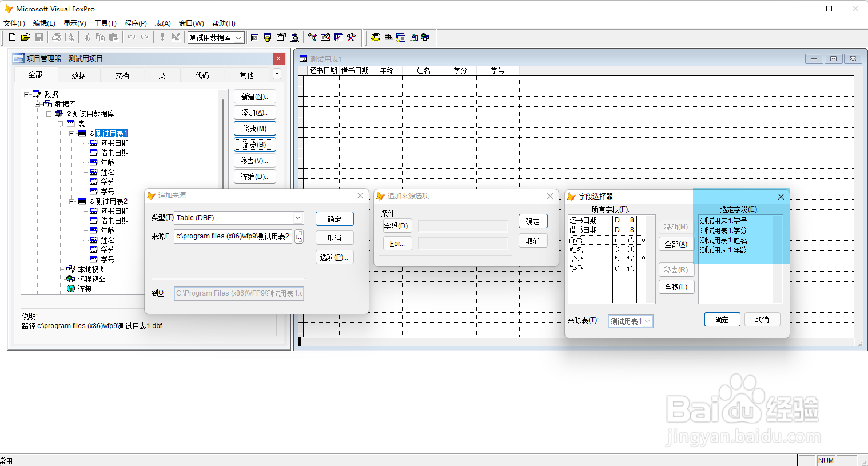868x466 pixels.
Task: Click the New file toolbar icon
Action: (x=12, y=37)
